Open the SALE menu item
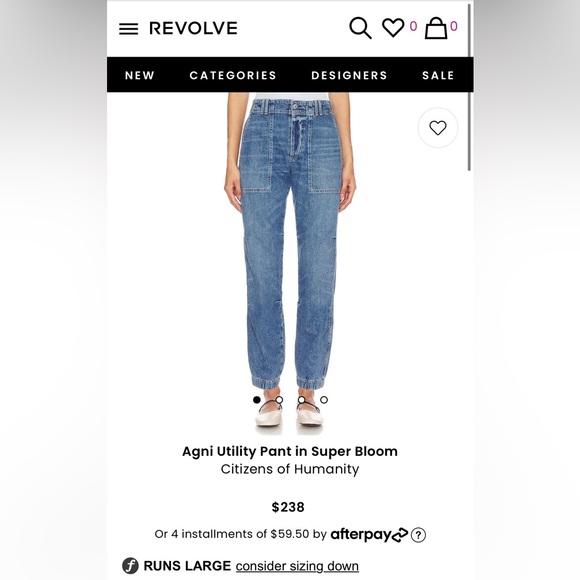This screenshot has height=580, width=580. point(438,75)
